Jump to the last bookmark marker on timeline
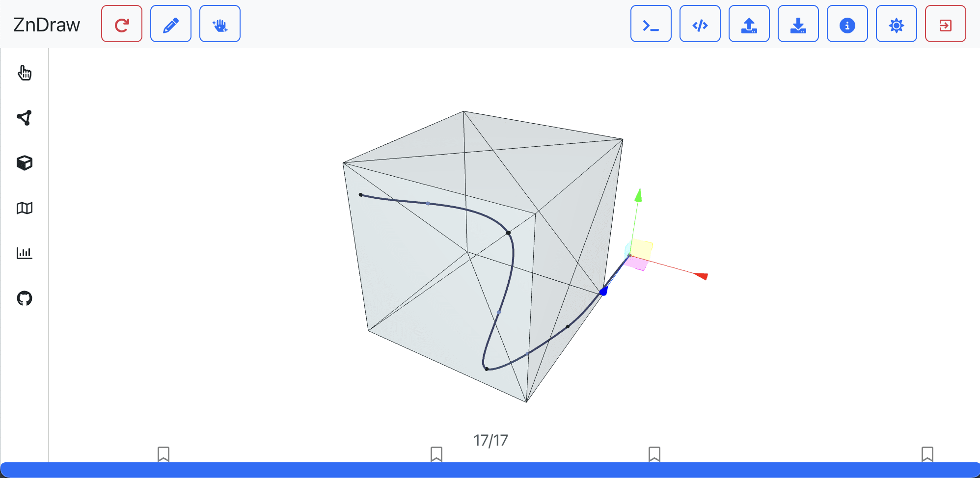980x478 pixels. point(927,454)
